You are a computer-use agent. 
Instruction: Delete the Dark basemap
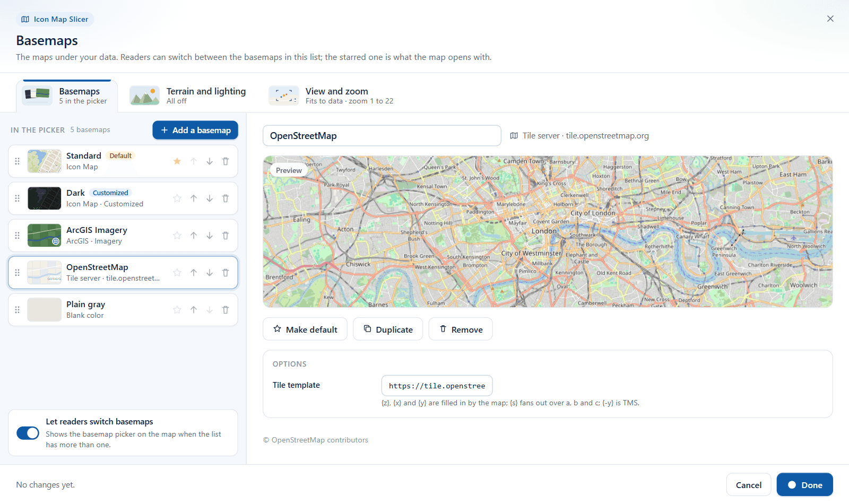(226, 198)
